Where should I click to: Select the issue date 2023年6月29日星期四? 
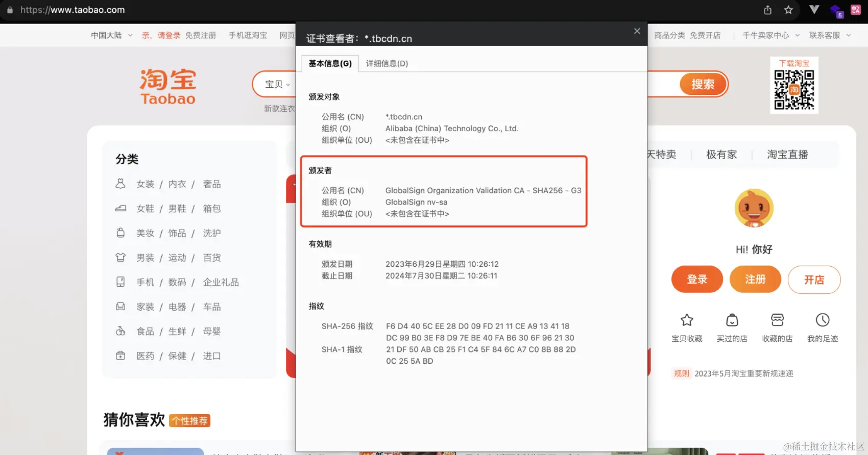click(x=442, y=264)
